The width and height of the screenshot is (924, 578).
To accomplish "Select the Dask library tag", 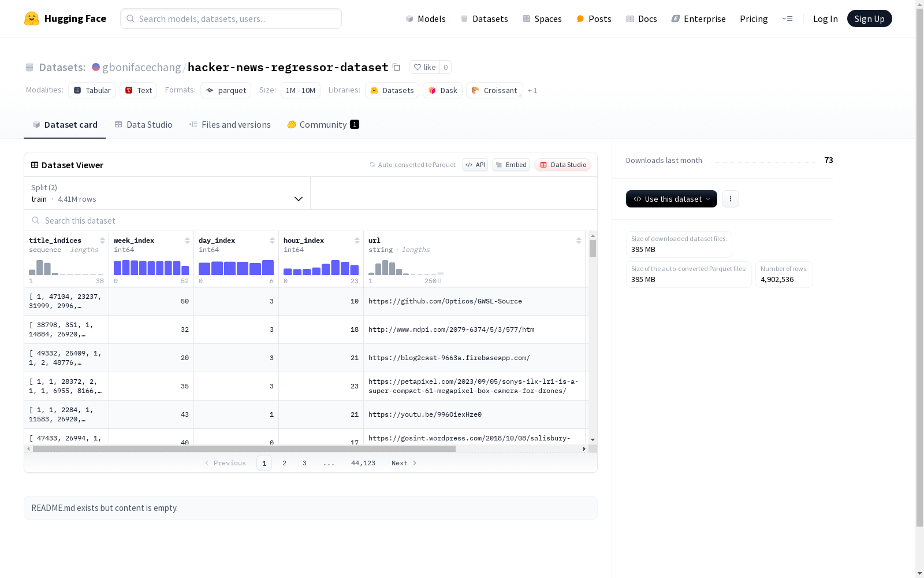I will point(442,90).
